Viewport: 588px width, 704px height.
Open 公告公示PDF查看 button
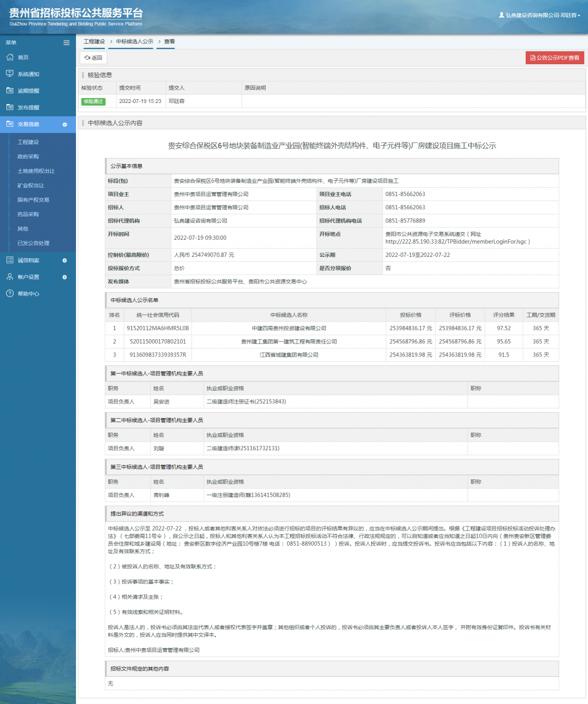click(555, 58)
